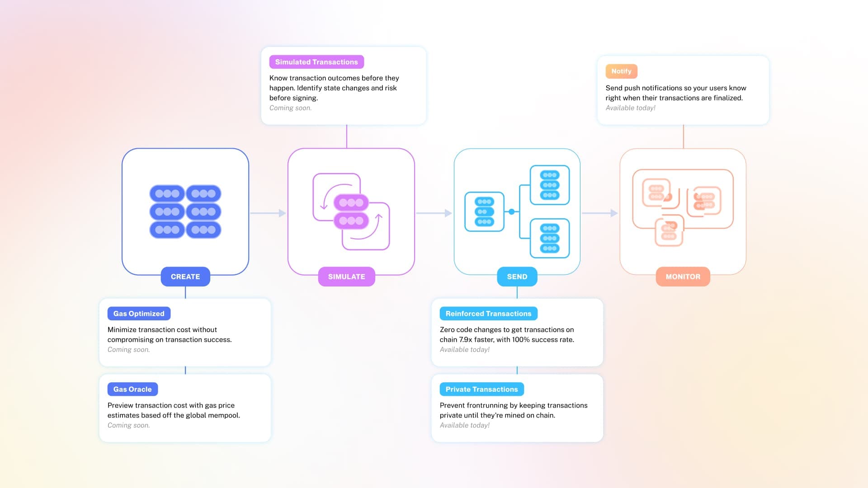Click the Gas Oracle blue badge button
Screen dimensions: 868x488
(133, 389)
